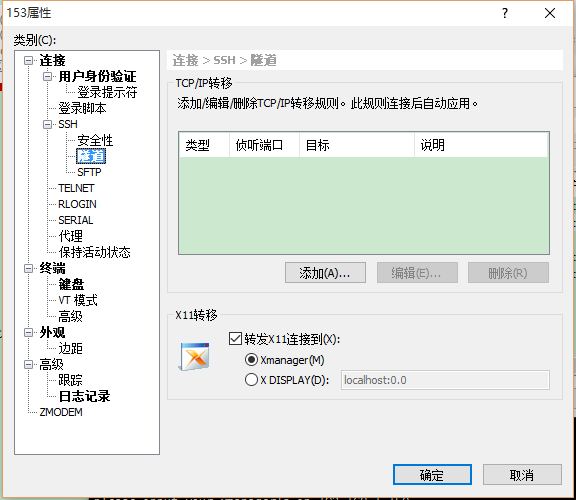Select the Xmanager(M) radio button
Viewport: 576px width, 500px height.
[x=251, y=360]
